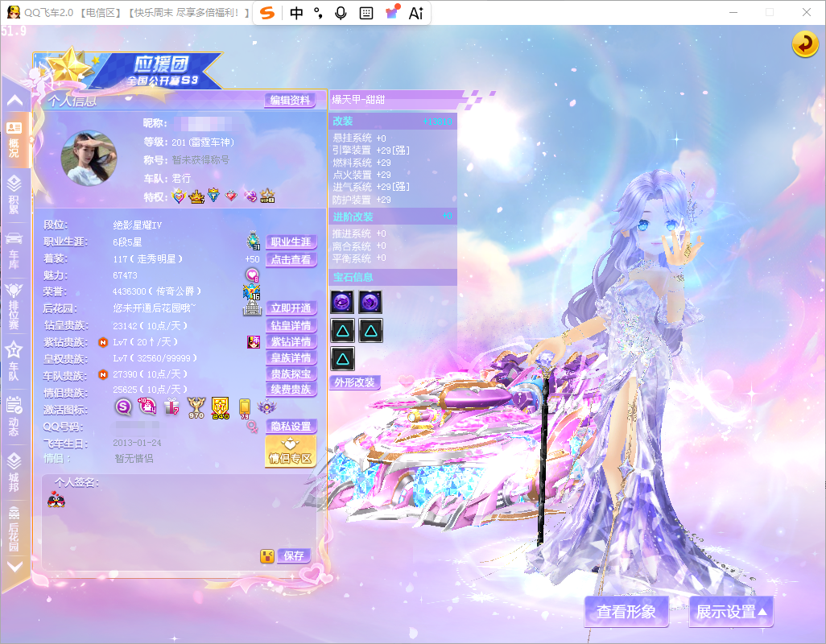Image resolution: width=826 pixels, height=644 pixels.
Task: Open the 动态 activity sidebar tab
Action: pos(14,416)
